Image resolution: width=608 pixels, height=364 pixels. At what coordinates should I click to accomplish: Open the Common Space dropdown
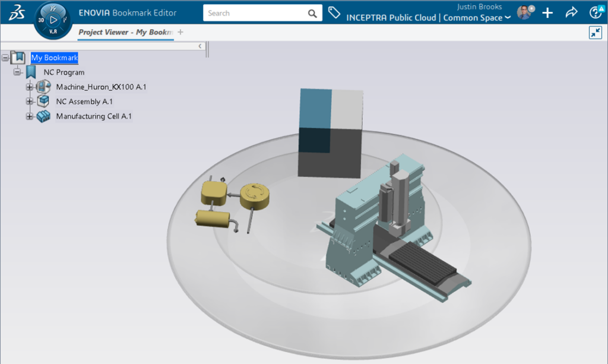tap(508, 18)
